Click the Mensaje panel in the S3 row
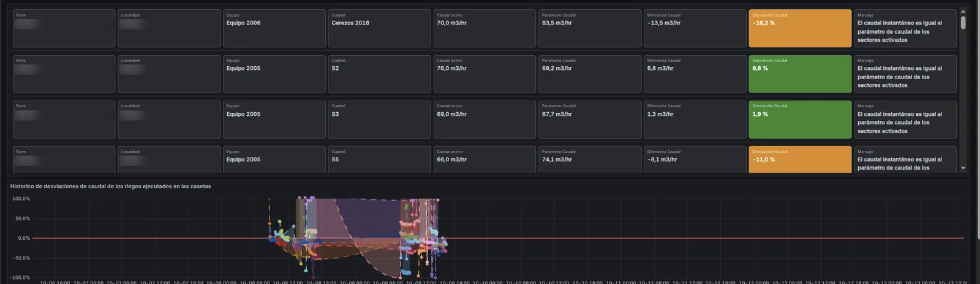Image resolution: width=980 pixels, height=284 pixels. pos(905,120)
